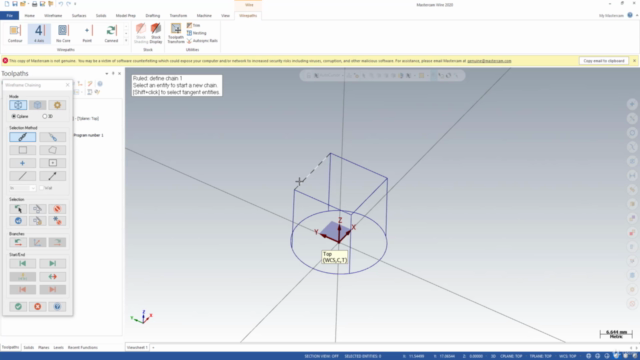
Task: Select the No Core wirepath tool
Action: click(63, 33)
